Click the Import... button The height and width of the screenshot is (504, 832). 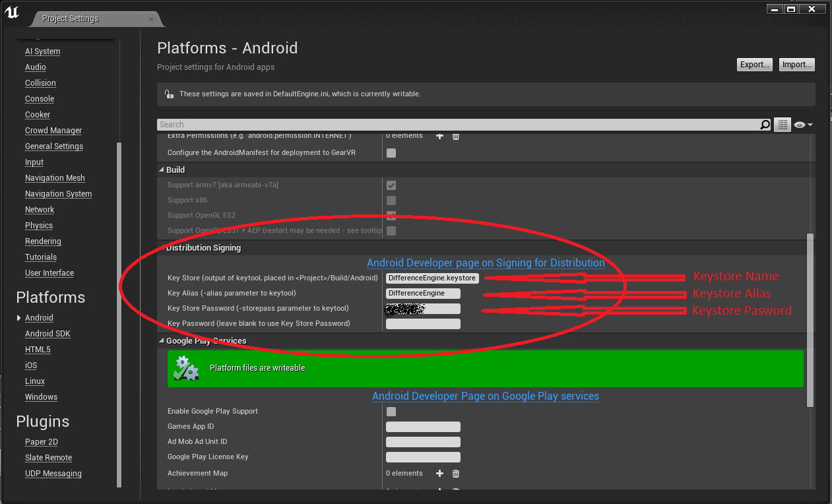coord(796,65)
